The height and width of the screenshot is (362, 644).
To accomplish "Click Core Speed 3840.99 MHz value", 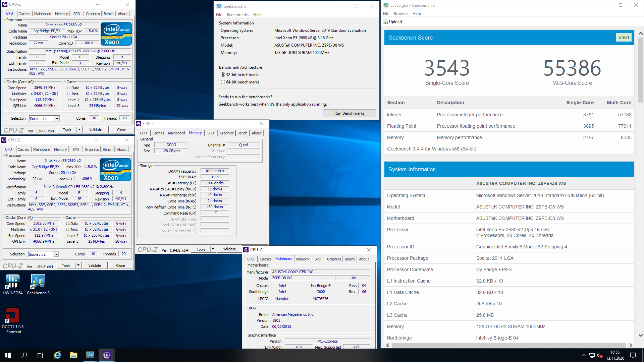I will pos(45,88).
